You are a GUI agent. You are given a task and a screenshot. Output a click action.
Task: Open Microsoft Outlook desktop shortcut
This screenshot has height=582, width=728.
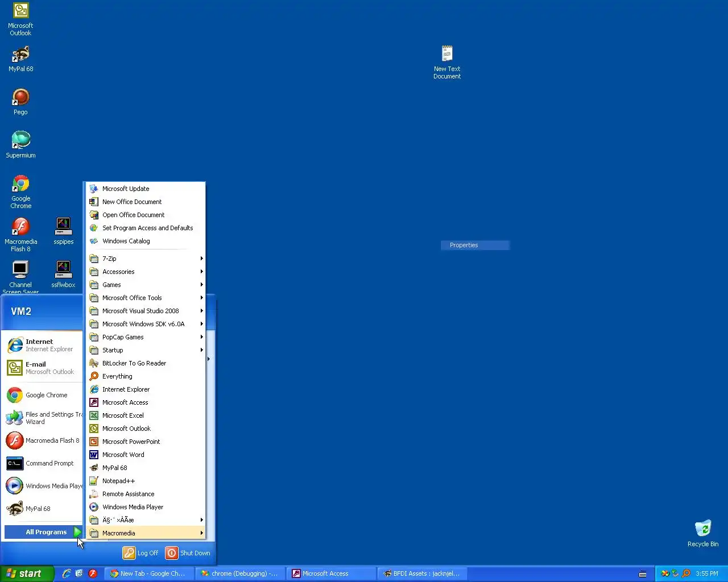tap(20, 19)
